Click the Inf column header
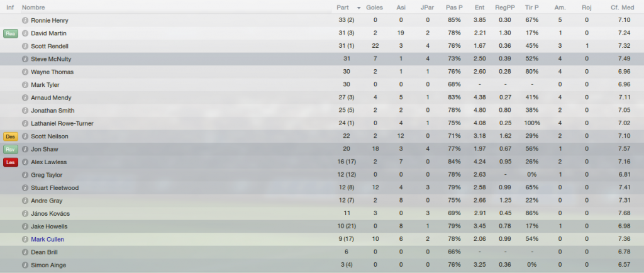 [x=10, y=8]
